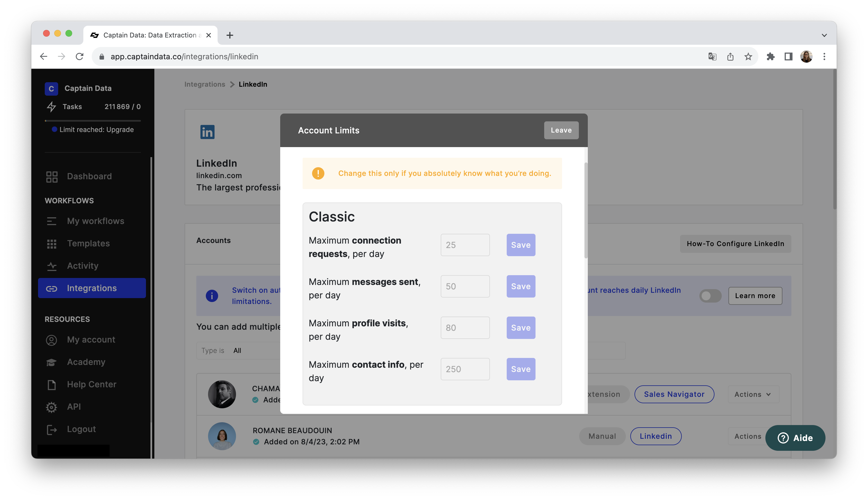Click the share page icon
Screen dimensions: 868x500
point(730,57)
